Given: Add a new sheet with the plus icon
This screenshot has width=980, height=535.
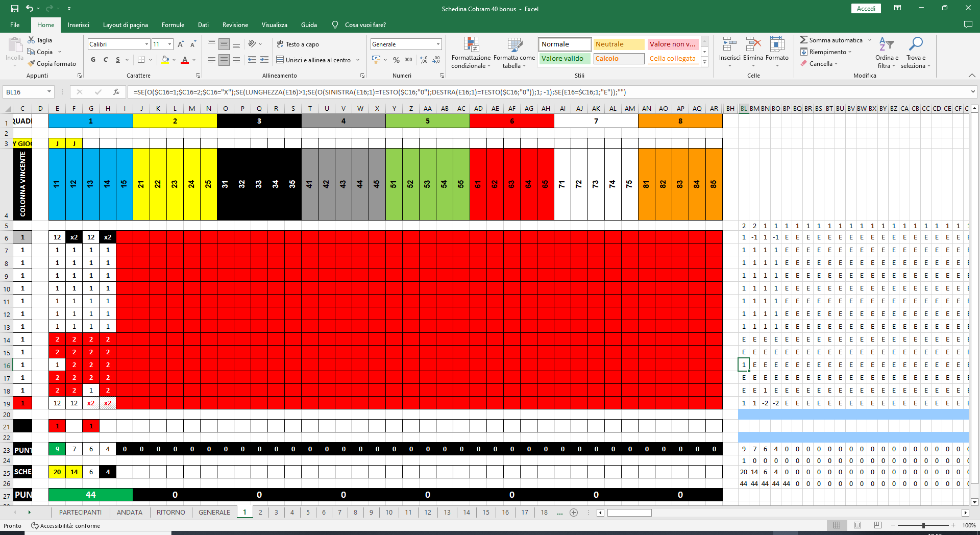Looking at the screenshot, I should (574, 513).
